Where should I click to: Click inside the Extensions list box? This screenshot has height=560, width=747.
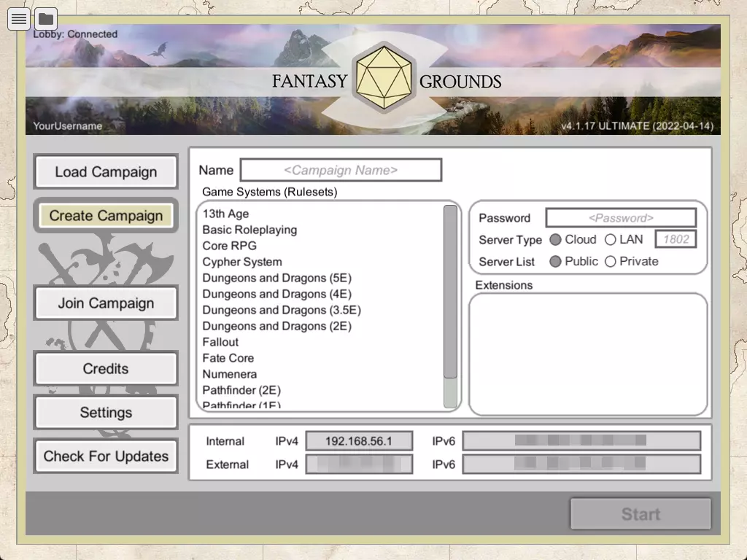[588, 354]
